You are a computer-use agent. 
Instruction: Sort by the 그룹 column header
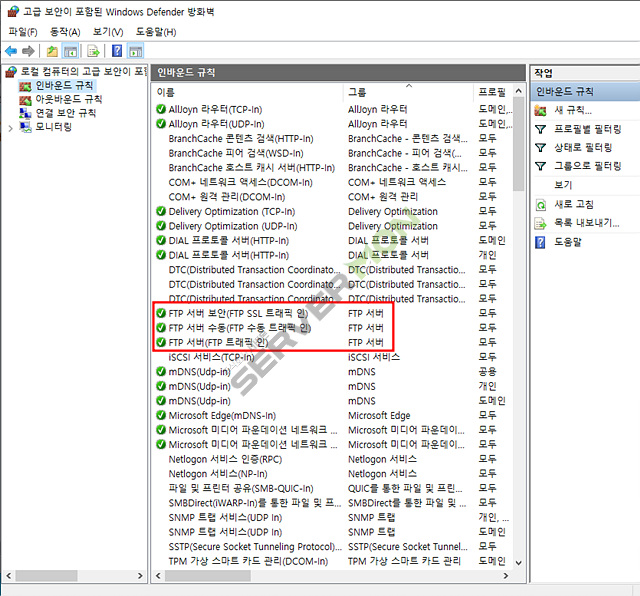[x=357, y=92]
